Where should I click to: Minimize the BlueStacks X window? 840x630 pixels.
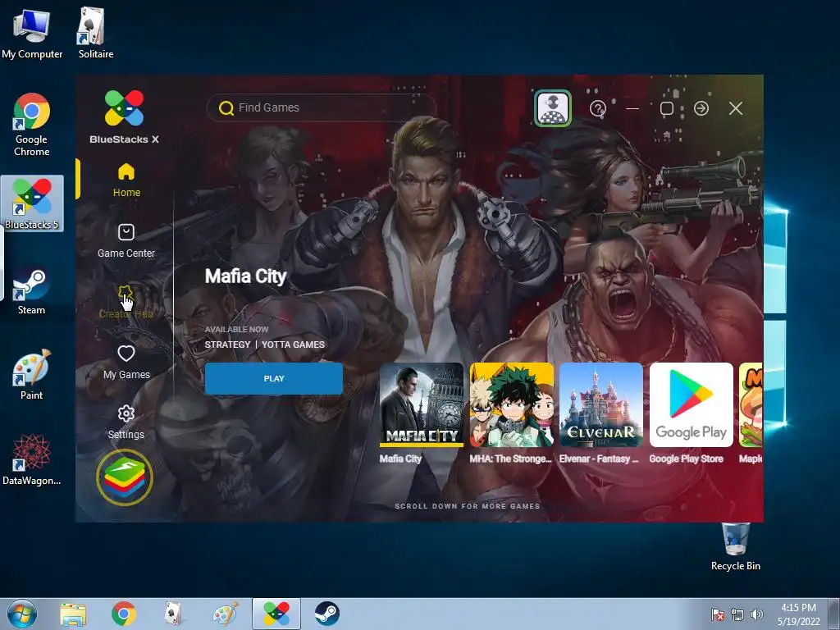point(632,109)
